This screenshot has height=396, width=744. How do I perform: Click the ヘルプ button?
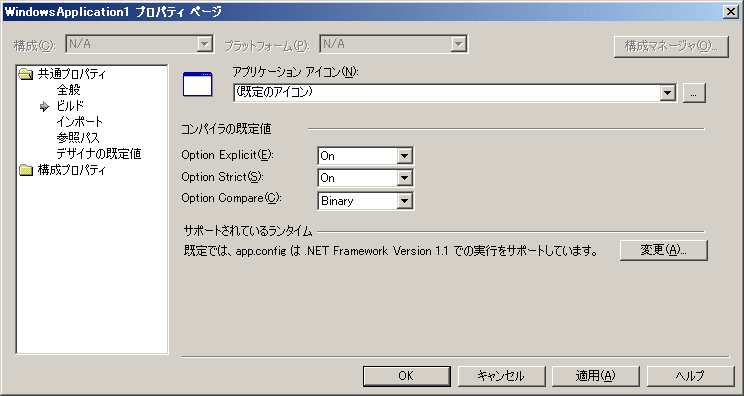tap(690, 376)
